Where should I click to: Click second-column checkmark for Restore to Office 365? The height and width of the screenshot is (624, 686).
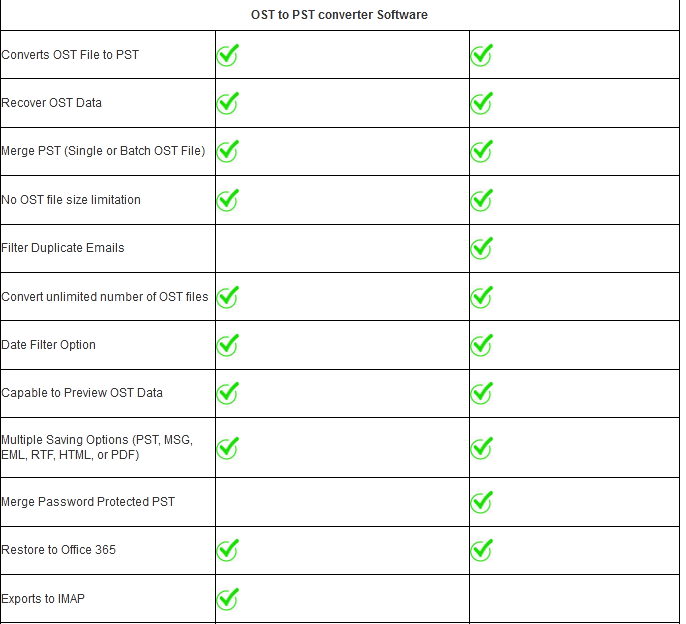[482, 550]
